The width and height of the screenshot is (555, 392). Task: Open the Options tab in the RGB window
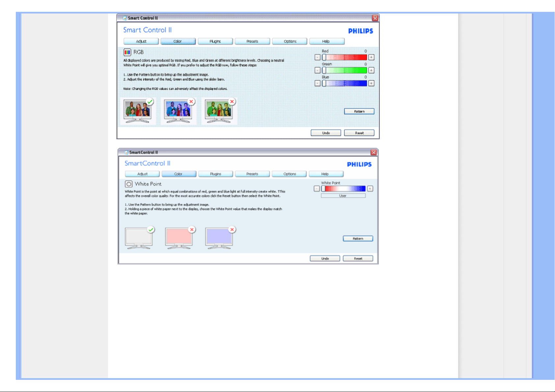290,41
